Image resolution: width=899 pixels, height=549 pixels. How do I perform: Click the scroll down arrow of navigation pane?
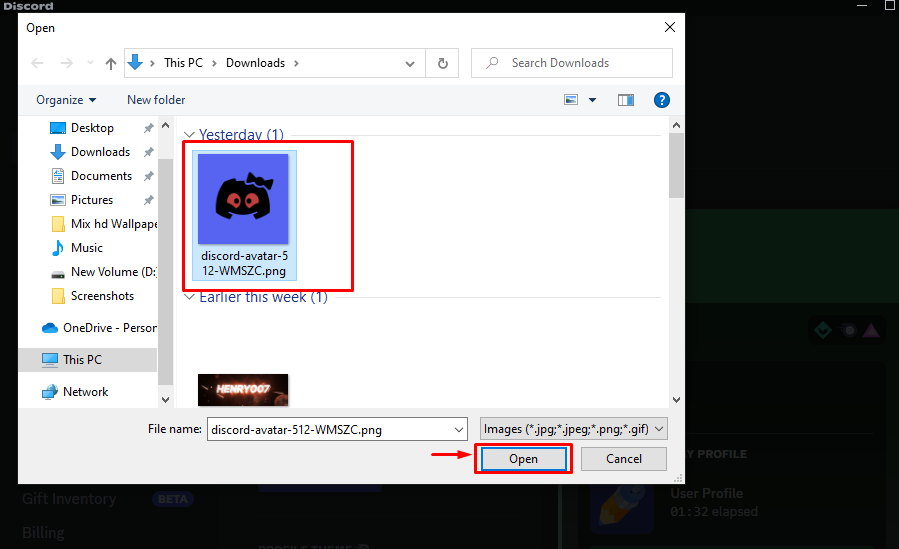point(166,400)
